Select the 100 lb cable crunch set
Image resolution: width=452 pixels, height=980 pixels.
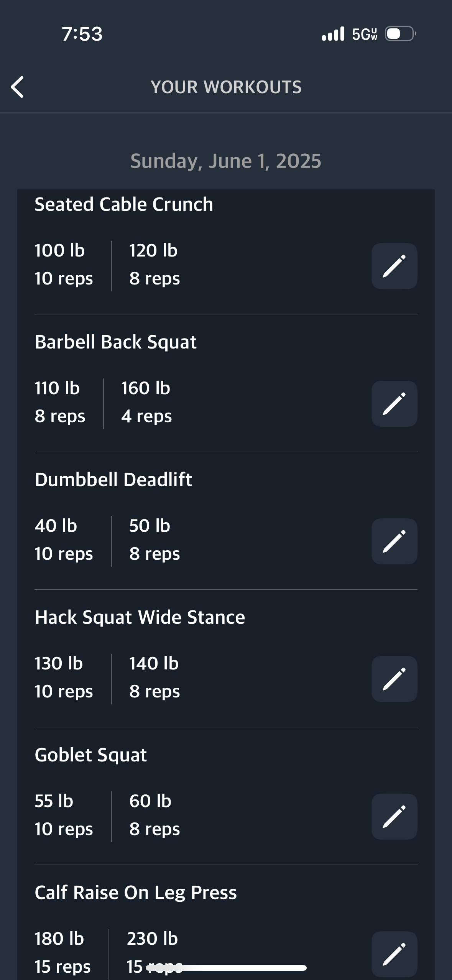tap(64, 265)
